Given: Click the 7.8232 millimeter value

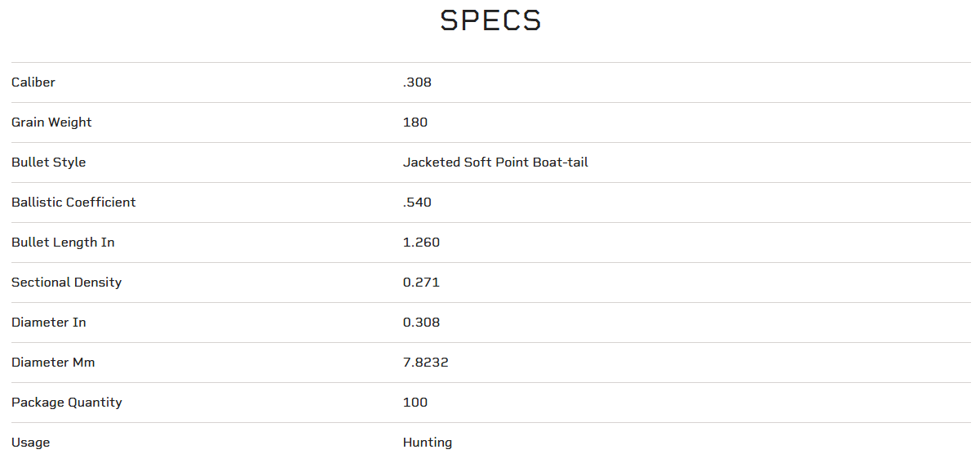Looking at the screenshot, I should point(425,363).
